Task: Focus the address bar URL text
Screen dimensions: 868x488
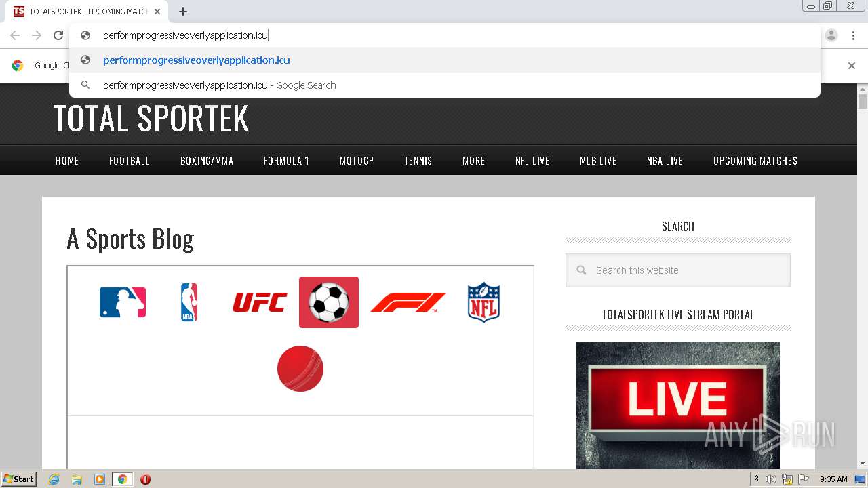Action: [x=186, y=35]
